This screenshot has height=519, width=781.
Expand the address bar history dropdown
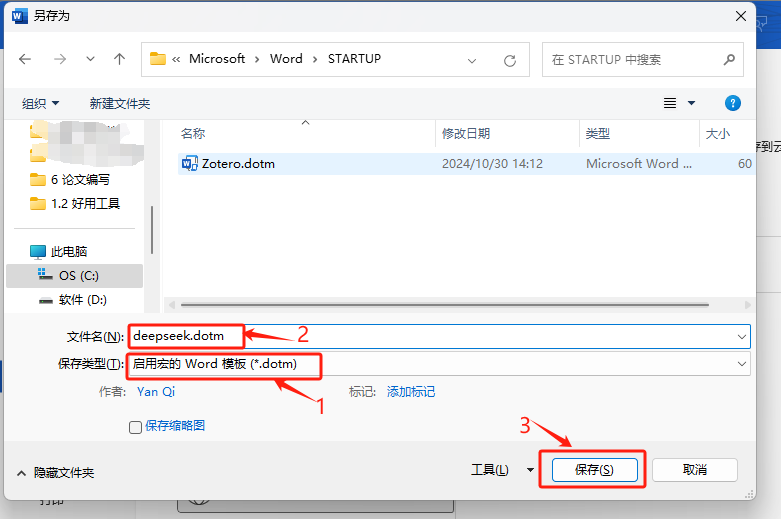pos(472,61)
